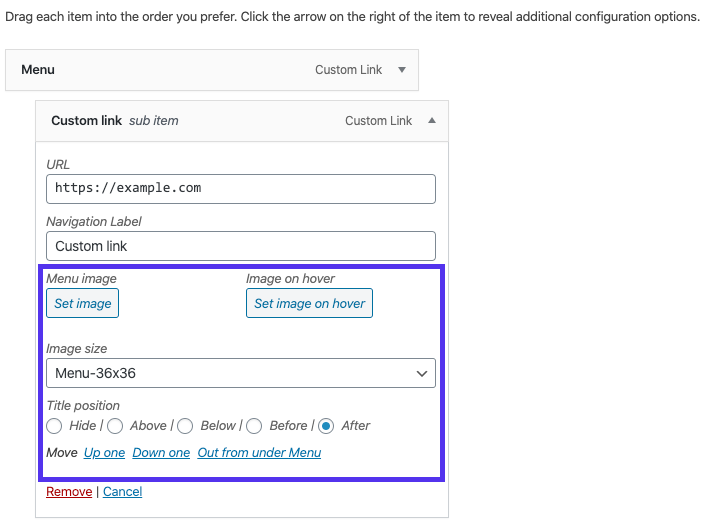This screenshot has height=523, width=714.
Task: Select the After title position radio
Action: pos(326,426)
